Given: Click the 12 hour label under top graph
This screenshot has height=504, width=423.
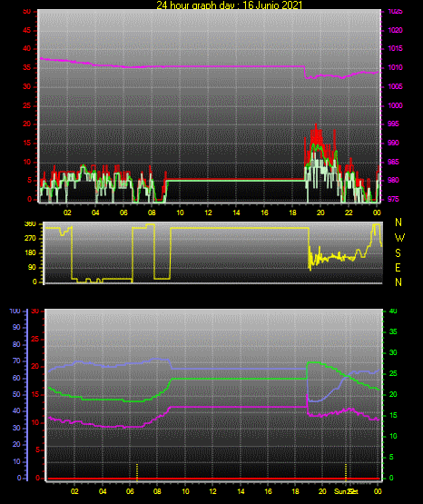Looking at the screenshot, I should (208, 212).
